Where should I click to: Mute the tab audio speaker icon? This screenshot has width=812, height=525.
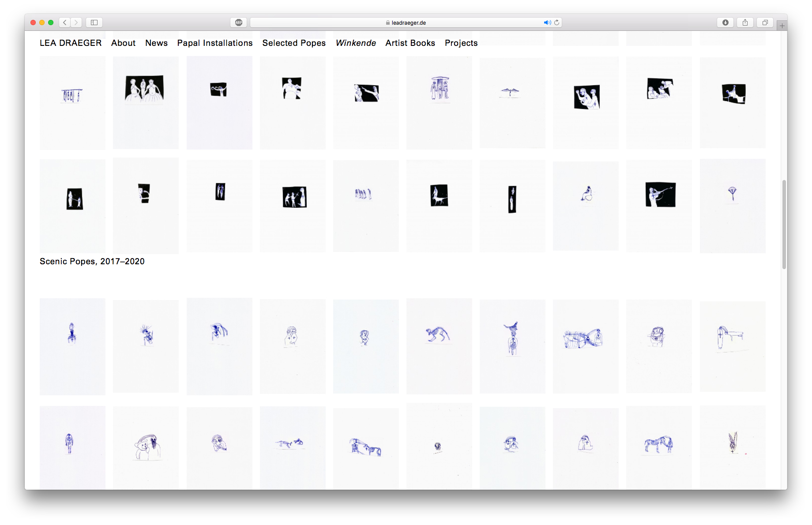547,22
